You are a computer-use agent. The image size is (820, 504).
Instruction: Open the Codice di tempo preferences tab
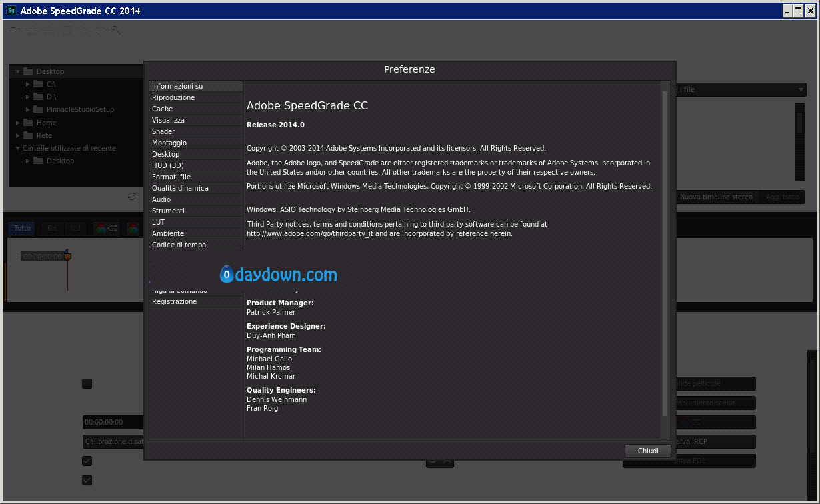pos(196,245)
